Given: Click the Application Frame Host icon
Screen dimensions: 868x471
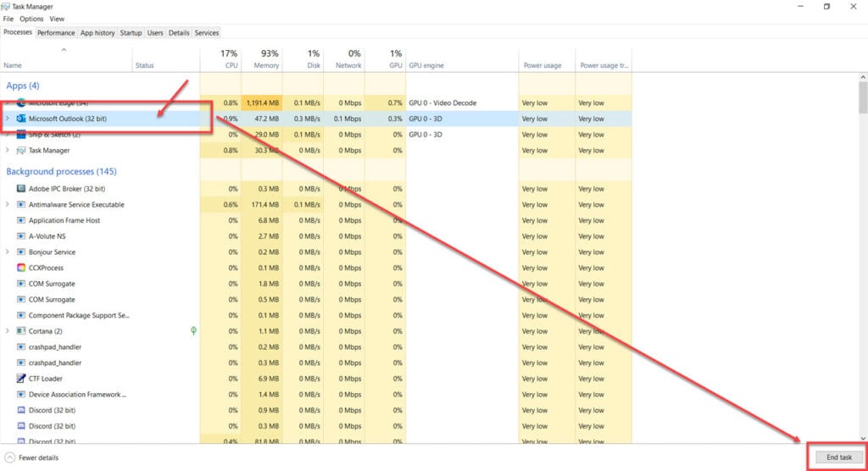Looking at the screenshot, I should point(21,220).
